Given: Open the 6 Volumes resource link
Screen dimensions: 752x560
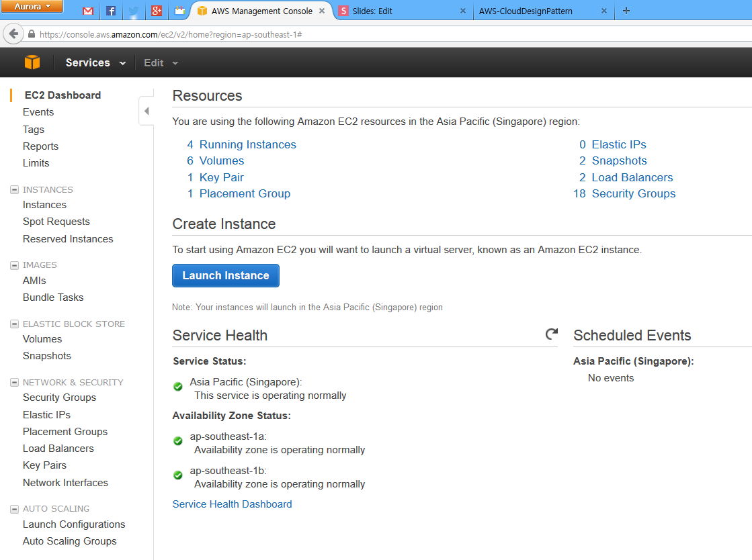Looking at the screenshot, I should (x=215, y=160).
